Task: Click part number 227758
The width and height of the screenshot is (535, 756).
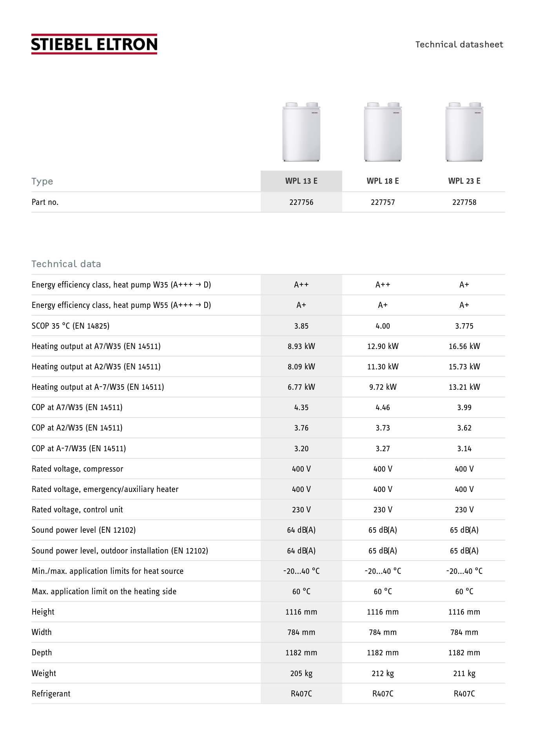Action: [x=464, y=202]
